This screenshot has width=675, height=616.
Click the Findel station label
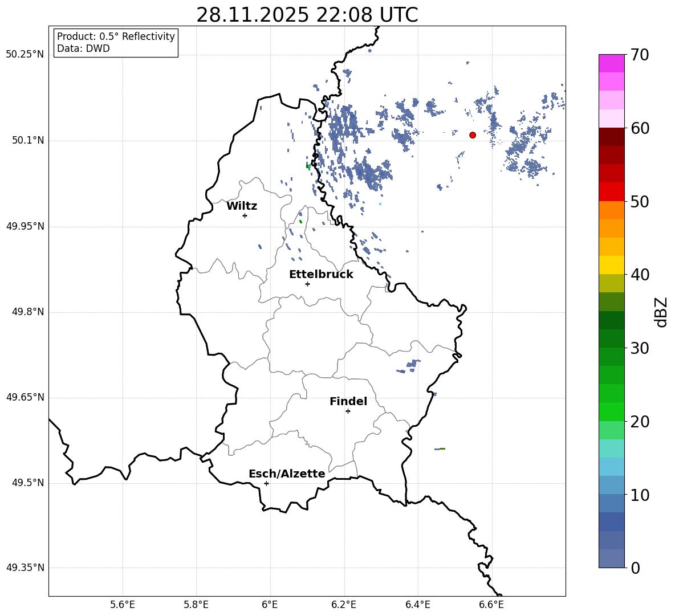[x=348, y=401]
